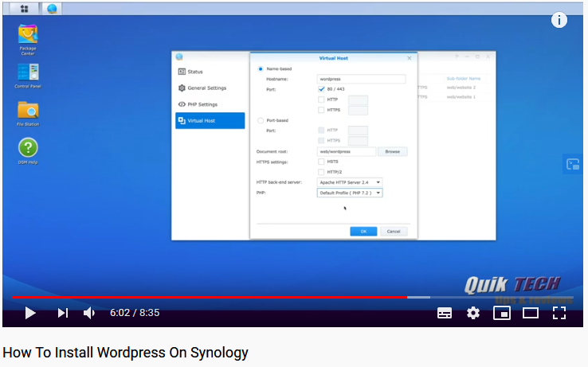588x367 pixels.
Task: Open the HTTP back-end server dropdown
Action: pos(350,182)
